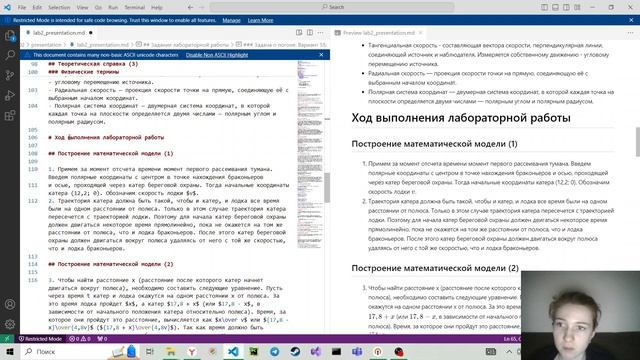The width and height of the screenshot is (640, 360).
Task: Open the Manage gear in activity bar
Action: (x=10, y=324)
